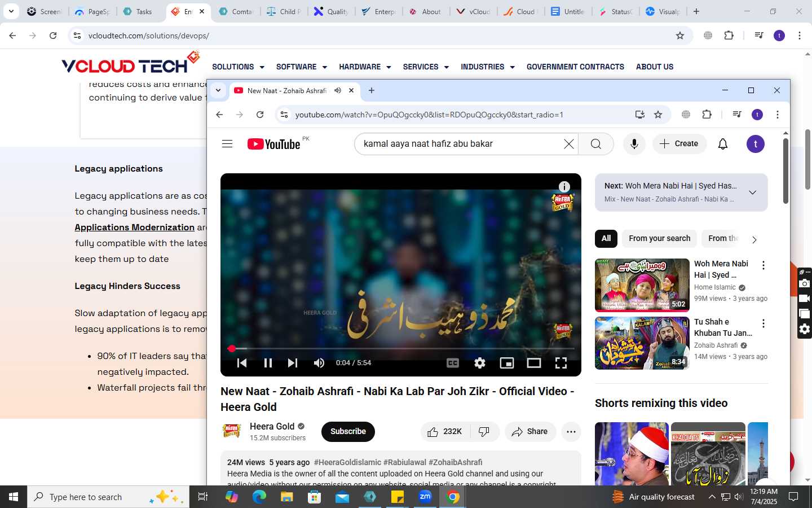Subscribe to Heera Gold channel

click(x=348, y=431)
